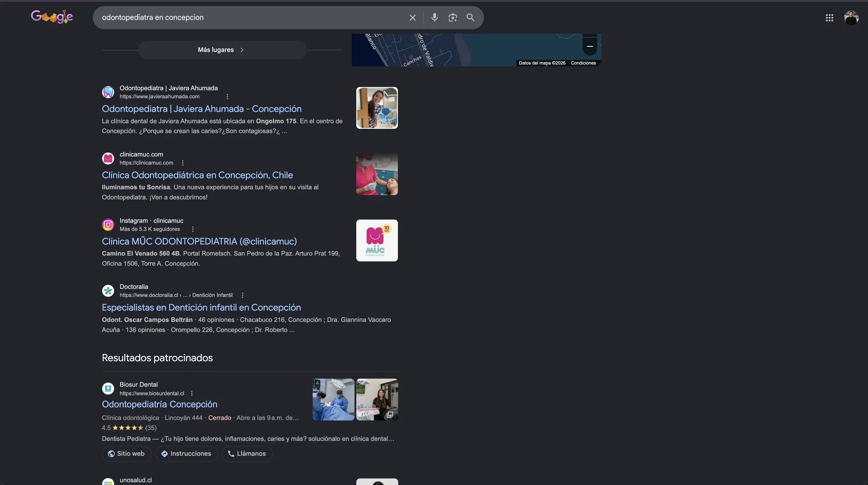Click the clinicamuc.com site favicon
The image size is (868, 485).
[108, 158]
